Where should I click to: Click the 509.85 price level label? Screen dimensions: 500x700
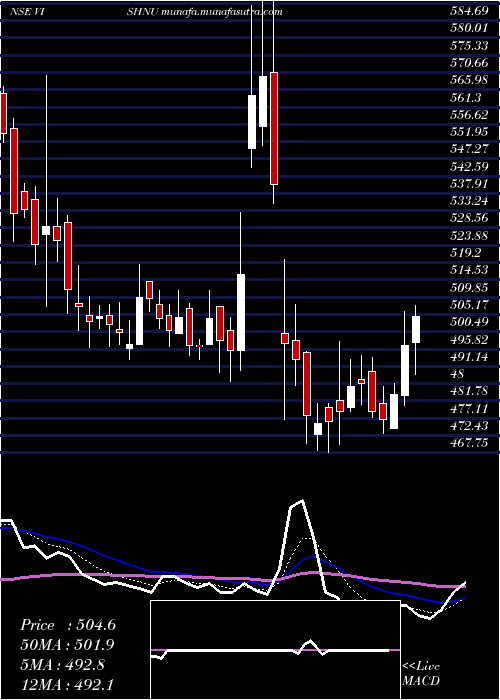point(469,288)
